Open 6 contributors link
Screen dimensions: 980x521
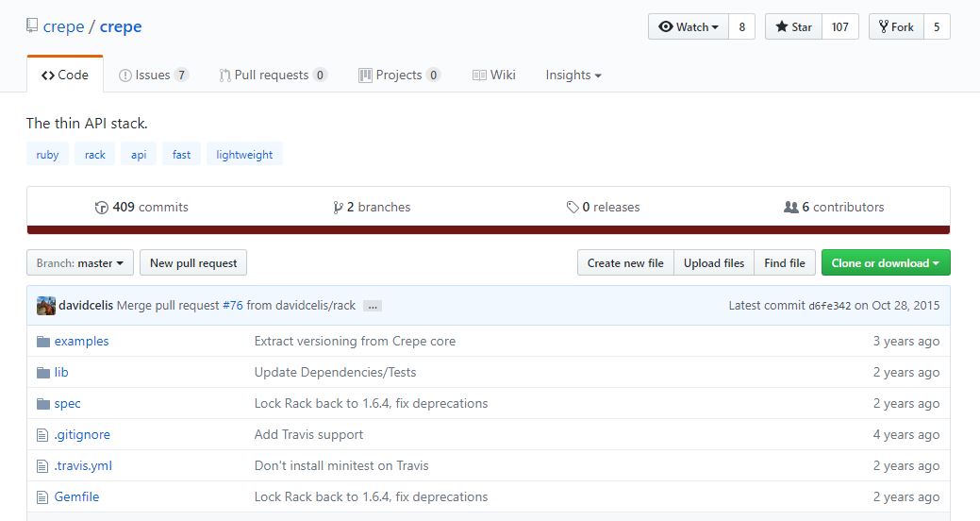(834, 207)
